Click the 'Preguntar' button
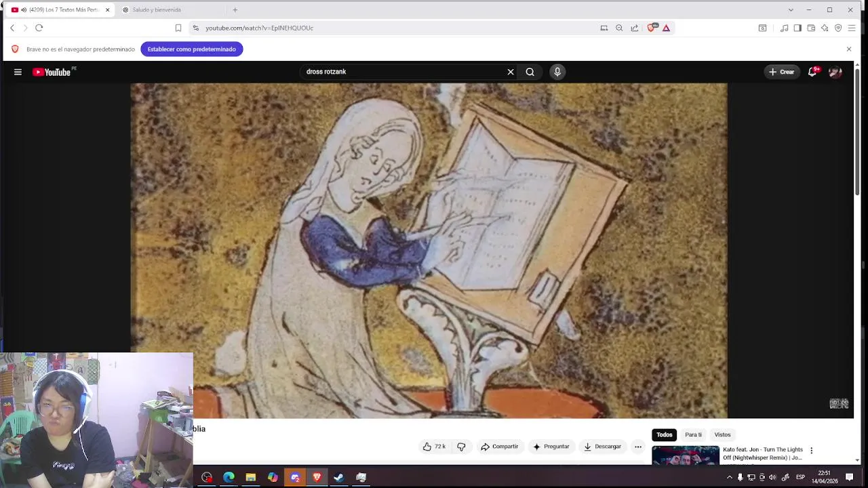Image resolution: width=868 pixels, height=488 pixels. pos(551,447)
